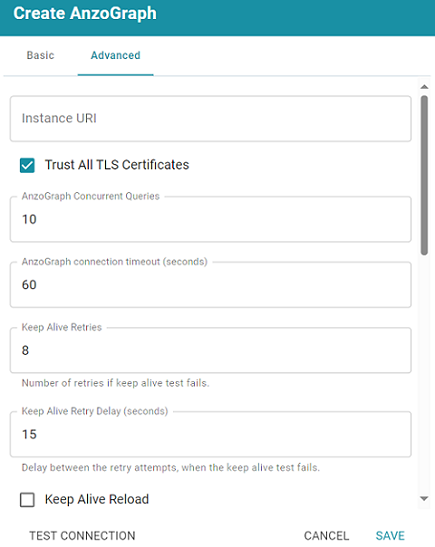Cancel the Create AnzoGraph dialog
Viewport: 435px width, 547px height.
pos(326,535)
